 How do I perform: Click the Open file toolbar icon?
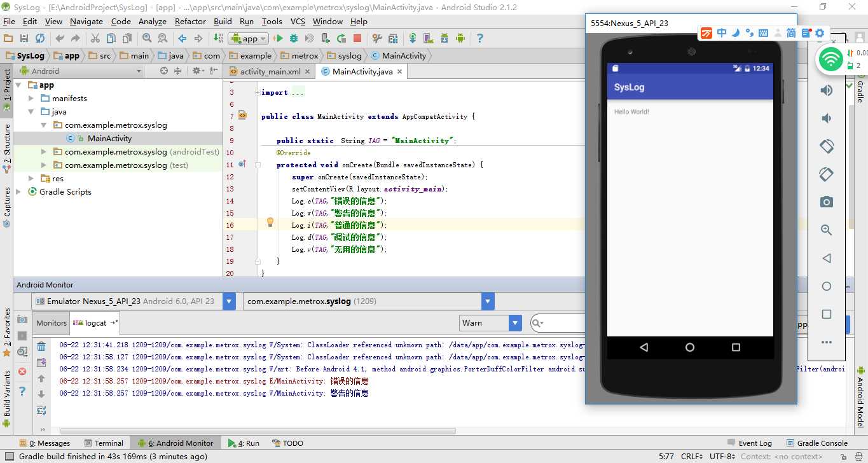tap(9, 38)
